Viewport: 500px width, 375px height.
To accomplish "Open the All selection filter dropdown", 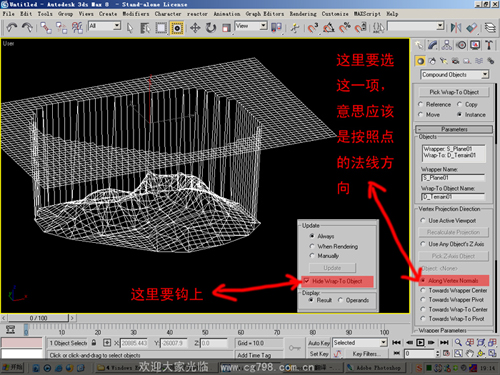I will [104, 26].
